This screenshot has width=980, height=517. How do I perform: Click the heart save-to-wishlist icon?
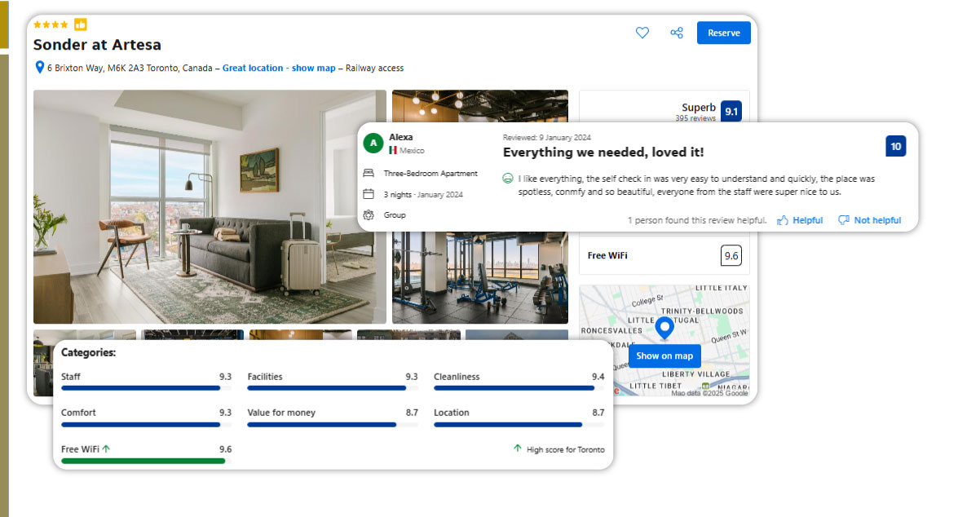[x=642, y=33]
